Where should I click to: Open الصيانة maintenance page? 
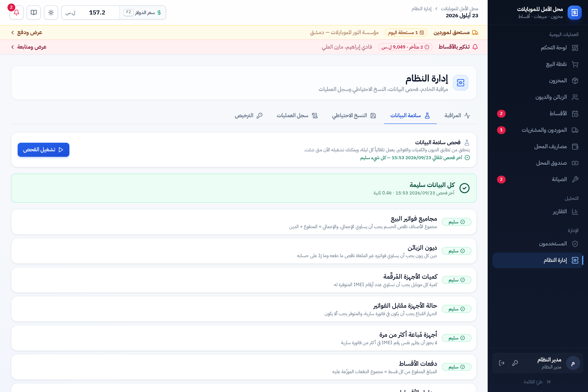pos(537,180)
